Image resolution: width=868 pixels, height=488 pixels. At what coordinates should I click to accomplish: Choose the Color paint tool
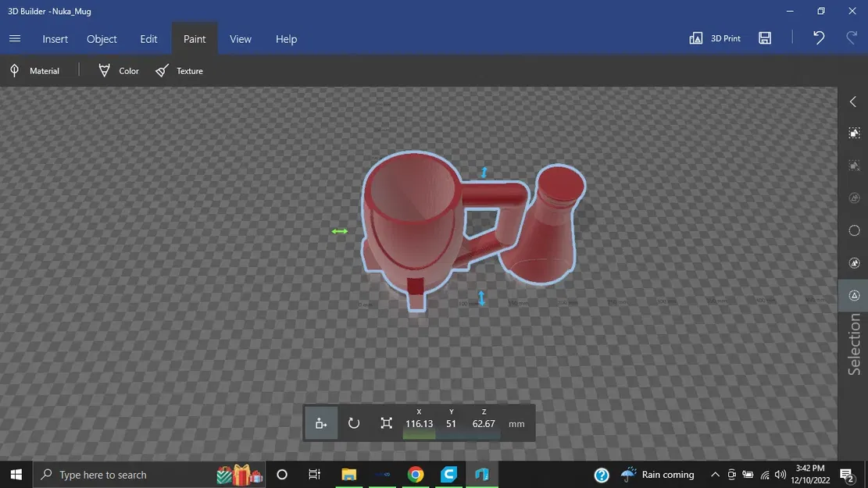119,71
